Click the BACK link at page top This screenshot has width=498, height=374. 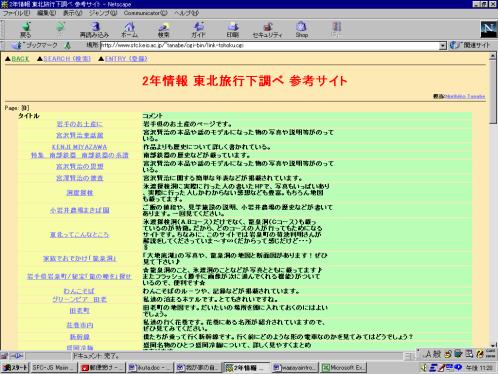[20, 59]
